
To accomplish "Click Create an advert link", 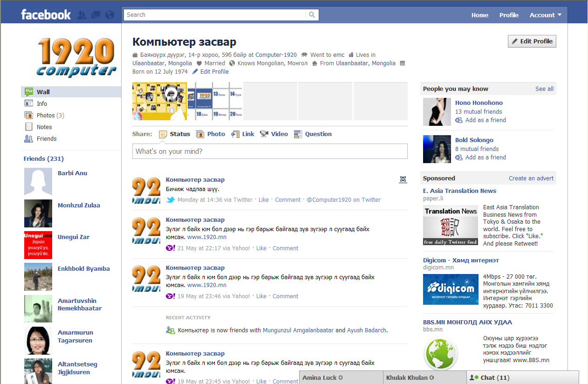I will [531, 178].
